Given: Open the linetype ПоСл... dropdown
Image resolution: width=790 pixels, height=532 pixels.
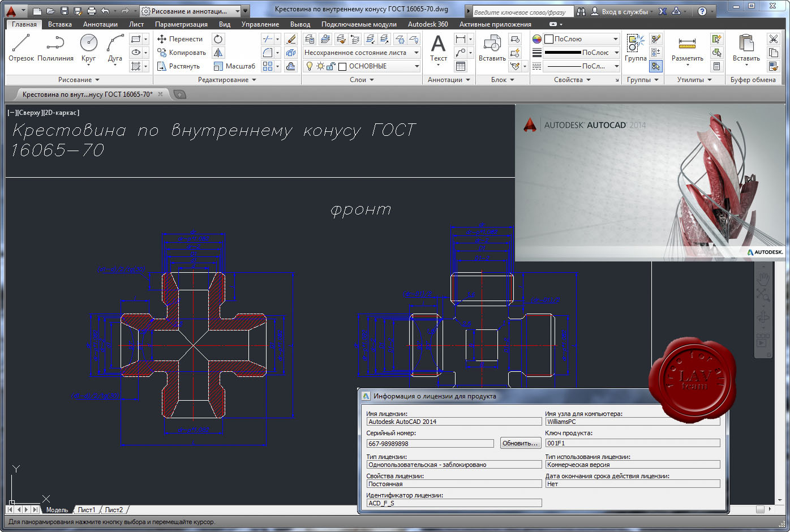Looking at the screenshot, I should tap(582, 66).
